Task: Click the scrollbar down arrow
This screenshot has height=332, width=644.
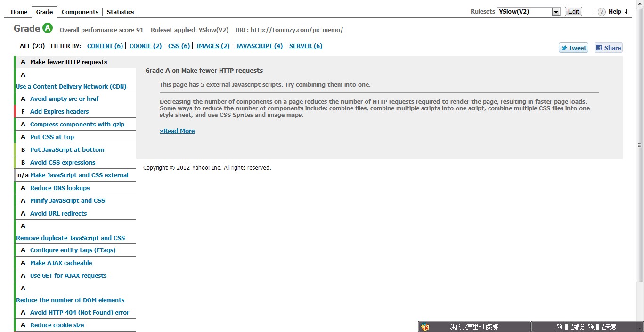Action: [639, 328]
